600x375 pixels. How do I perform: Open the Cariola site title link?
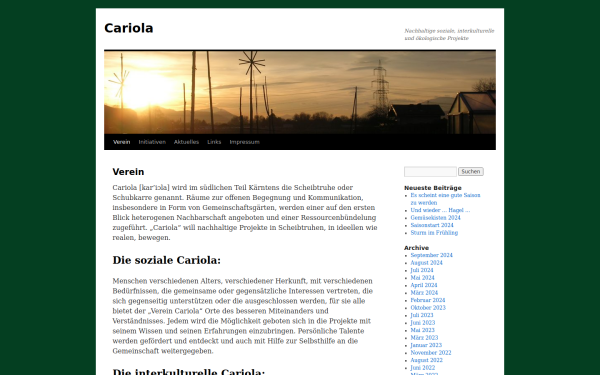point(129,28)
